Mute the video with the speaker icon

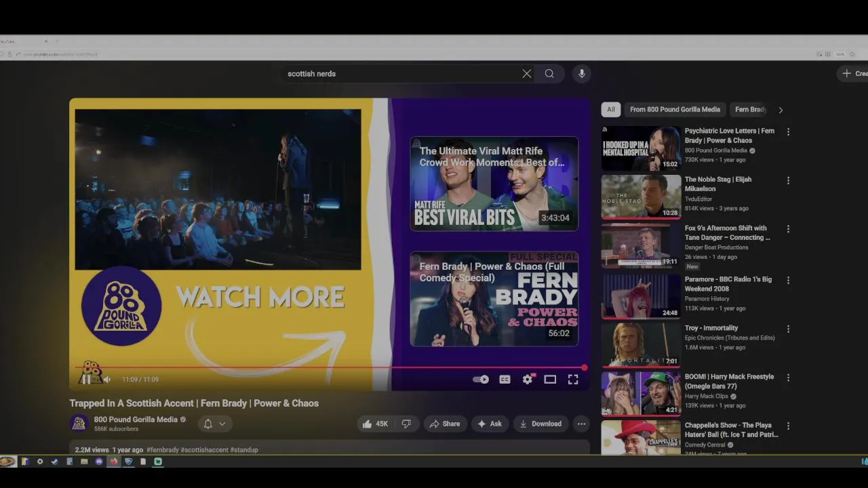[106, 380]
